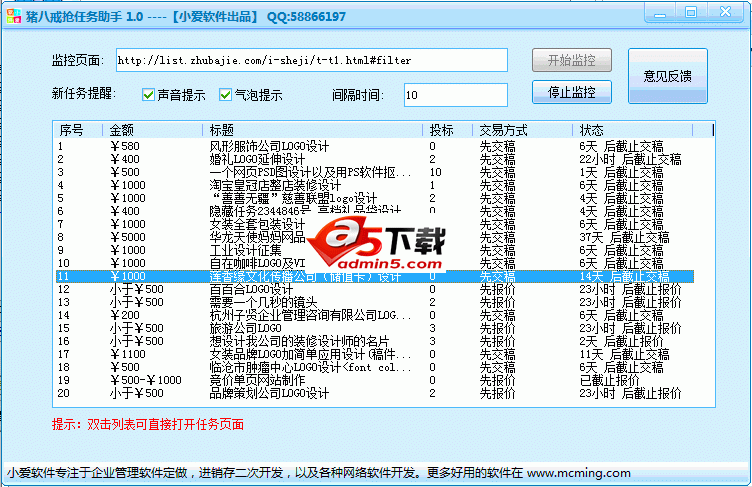The height and width of the screenshot is (487, 752).
Task: Select row 女装全套包装设计
Action: point(374,224)
